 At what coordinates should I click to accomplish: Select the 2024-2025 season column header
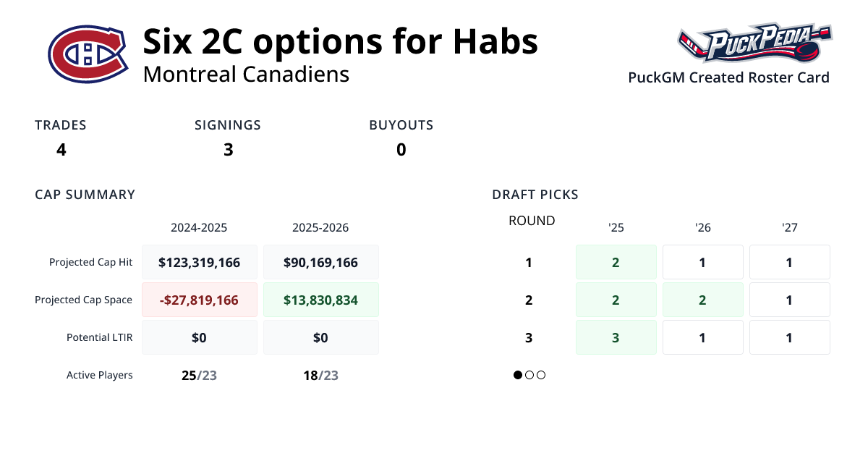[199, 227]
